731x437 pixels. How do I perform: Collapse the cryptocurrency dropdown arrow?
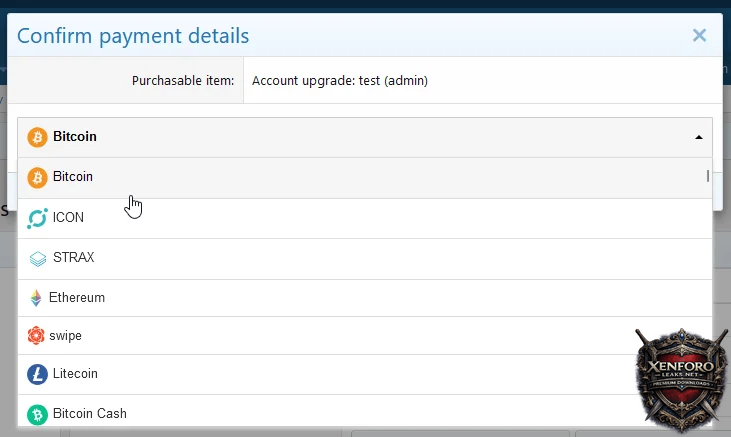[x=698, y=138]
